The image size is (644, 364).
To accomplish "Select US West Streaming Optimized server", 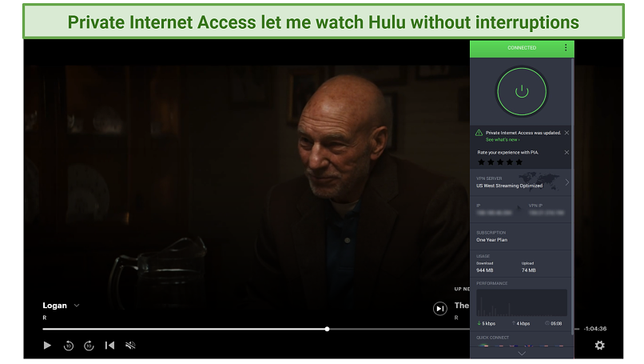I will 509,186.
